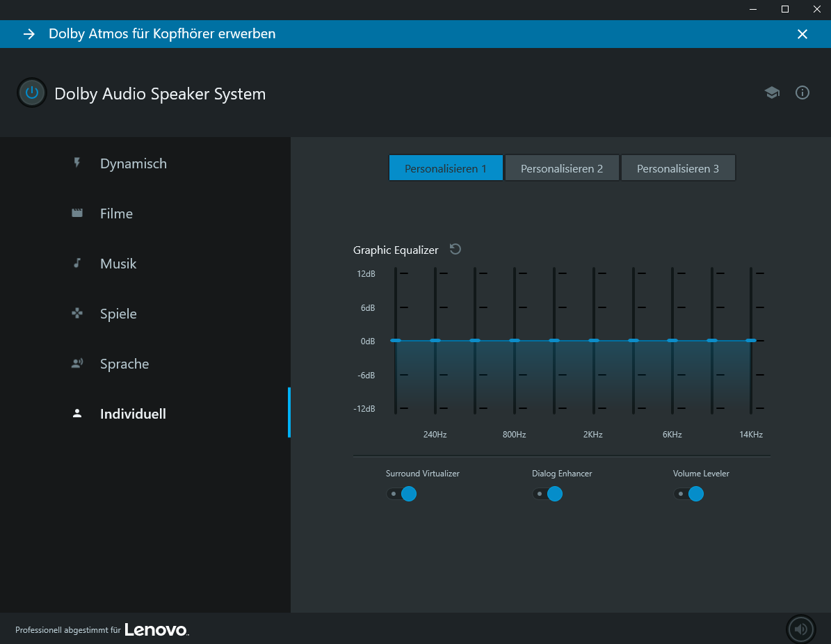Select the Musik profile
The width and height of the screenshot is (831, 644).
coord(118,264)
